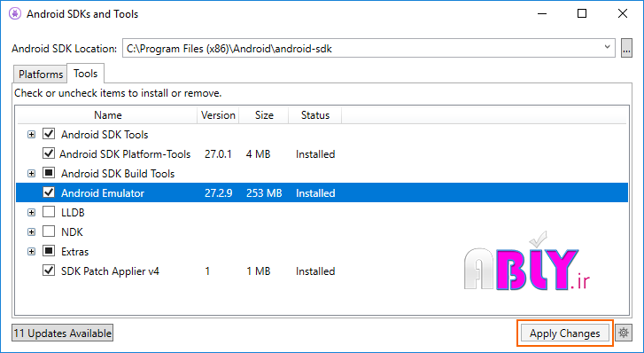Uncheck SDK Patch Applier v4 checkbox
The image size is (644, 353).
click(49, 271)
